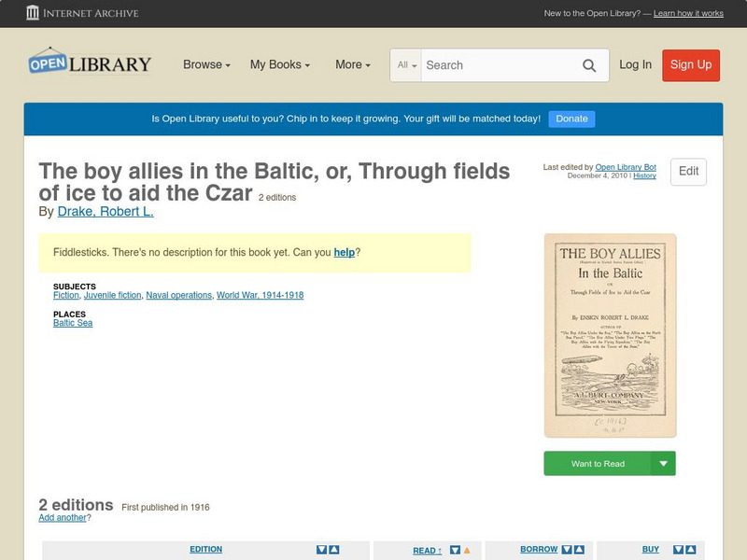Expand the More menu
The image size is (747, 560).
click(351, 64)
